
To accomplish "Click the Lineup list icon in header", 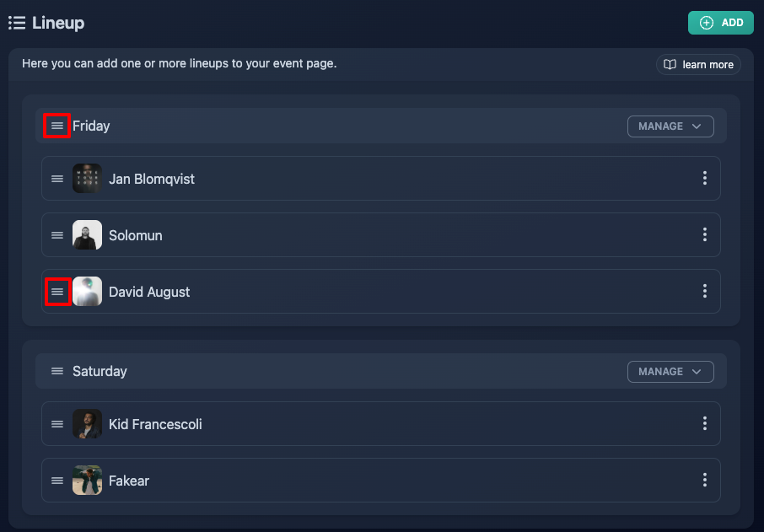I will tap(17, 23).
